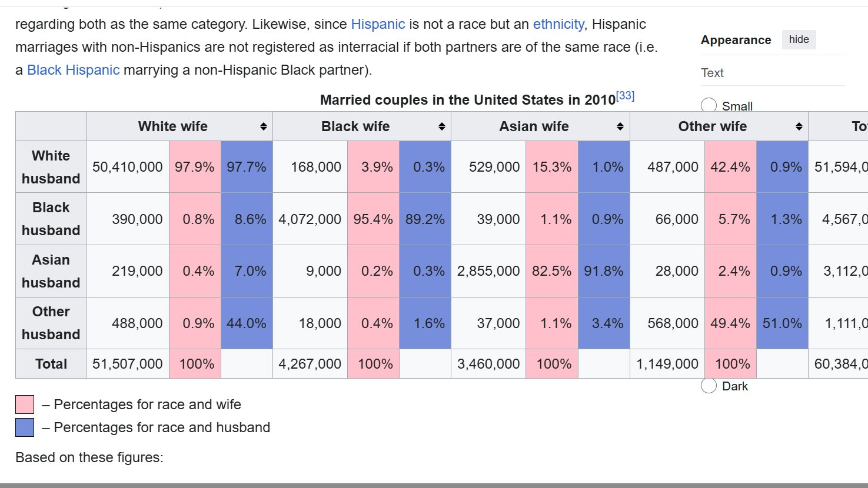Click the Total row header cell

(x=51, y=364)
